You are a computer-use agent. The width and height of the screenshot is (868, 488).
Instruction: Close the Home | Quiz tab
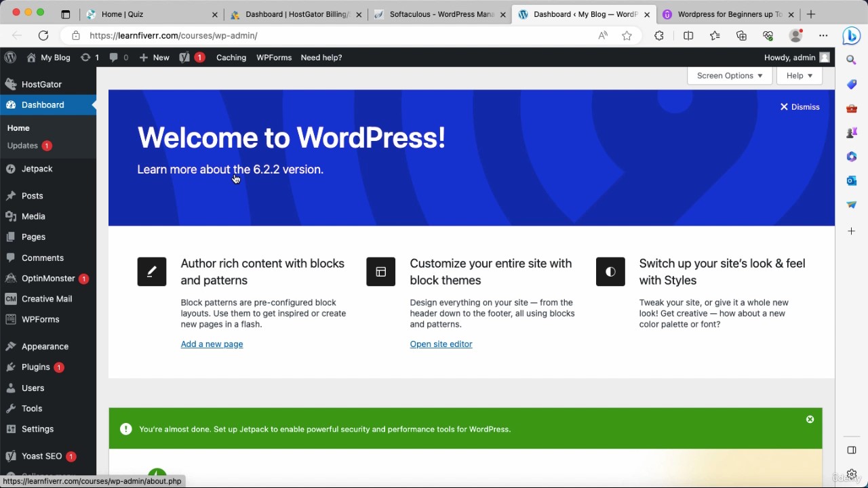coord(215,14)
